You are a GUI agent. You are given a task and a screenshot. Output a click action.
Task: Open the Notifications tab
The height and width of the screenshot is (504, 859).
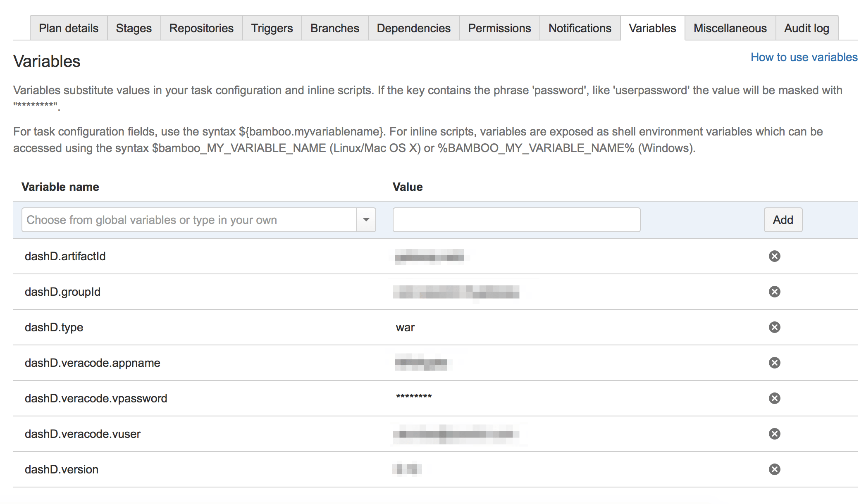click(580, 28)
